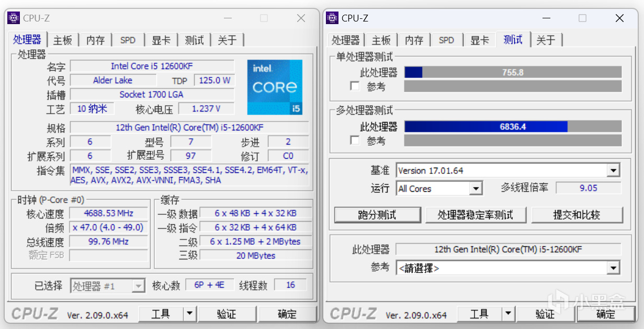
Task: Switch to 显卡 tab in left window
Action: (x=161, y=40)
